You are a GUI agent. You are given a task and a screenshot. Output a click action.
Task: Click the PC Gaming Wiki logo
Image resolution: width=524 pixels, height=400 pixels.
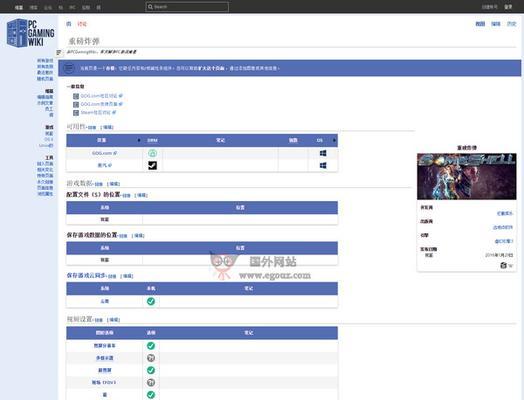click(x=30, y=33)
